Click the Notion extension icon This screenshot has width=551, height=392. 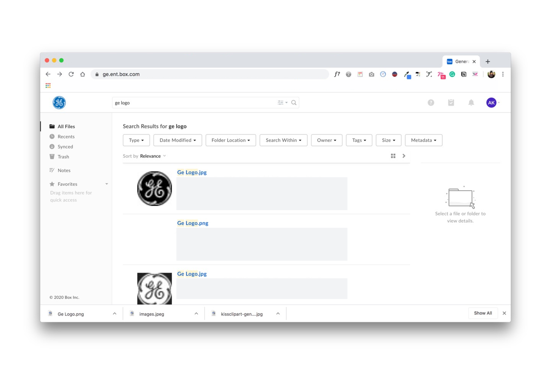(464, 74)
